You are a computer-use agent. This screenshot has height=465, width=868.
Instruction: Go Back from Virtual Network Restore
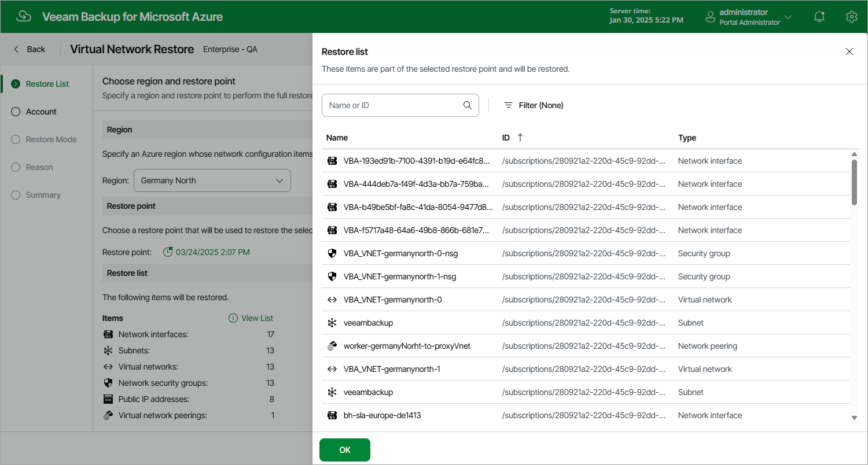tap(30, 49)
